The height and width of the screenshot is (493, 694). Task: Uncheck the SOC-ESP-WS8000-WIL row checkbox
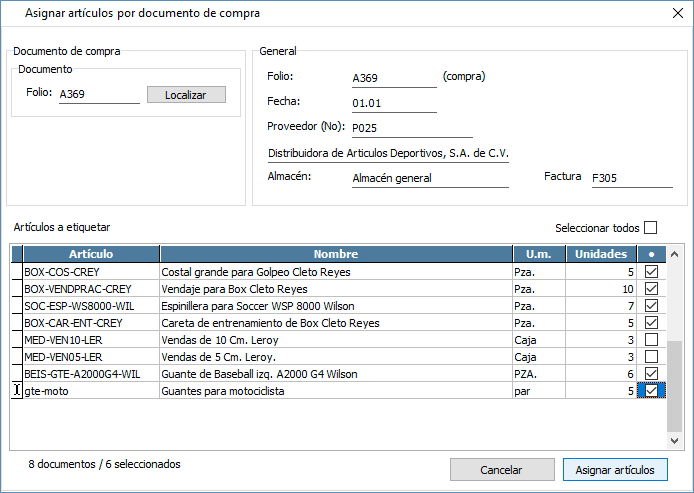pos(652,306)
